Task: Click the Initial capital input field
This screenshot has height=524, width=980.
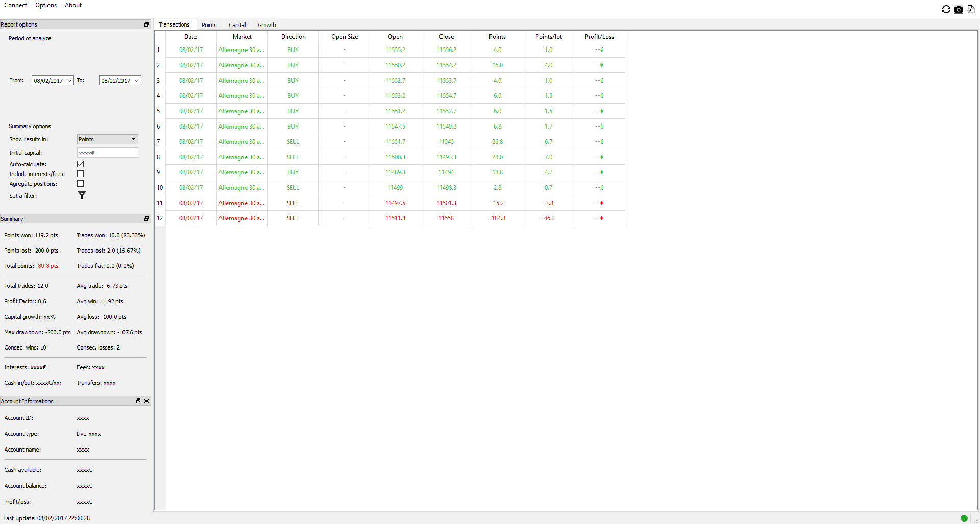Action: coord(108,153)
